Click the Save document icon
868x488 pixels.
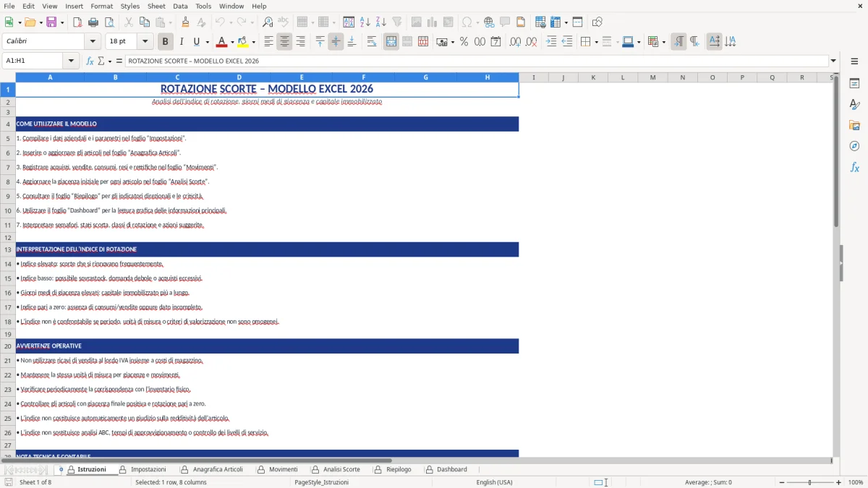(51, 22)
